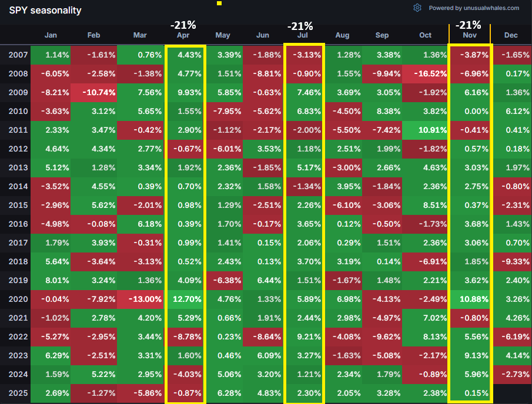Select the 10.91% cell for October 2011

tap(429, 130)
